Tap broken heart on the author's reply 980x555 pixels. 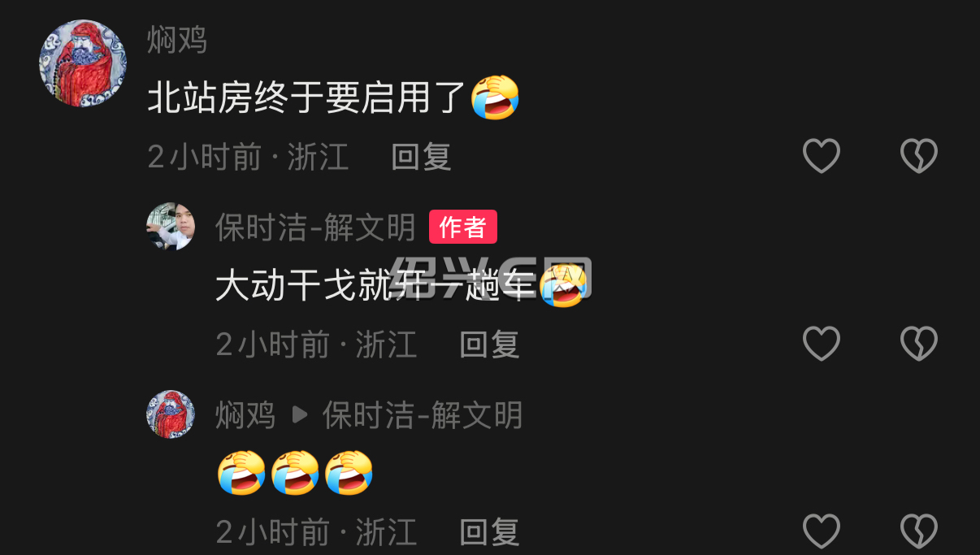pyautogui.click(x=919, y=344)
